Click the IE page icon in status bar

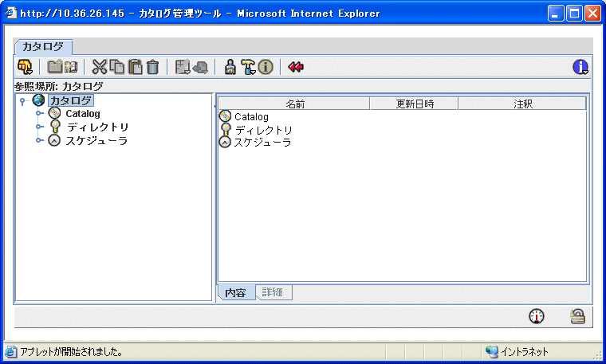(11, 351)
